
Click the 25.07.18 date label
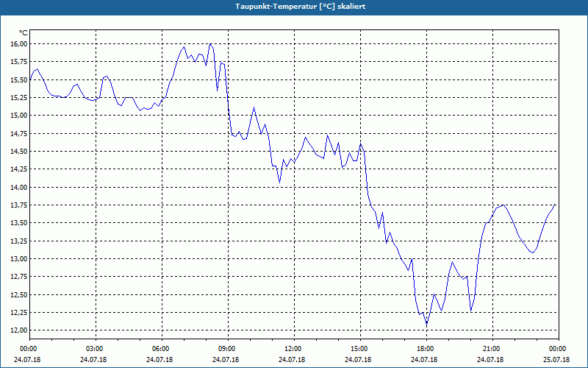[556, 360]
